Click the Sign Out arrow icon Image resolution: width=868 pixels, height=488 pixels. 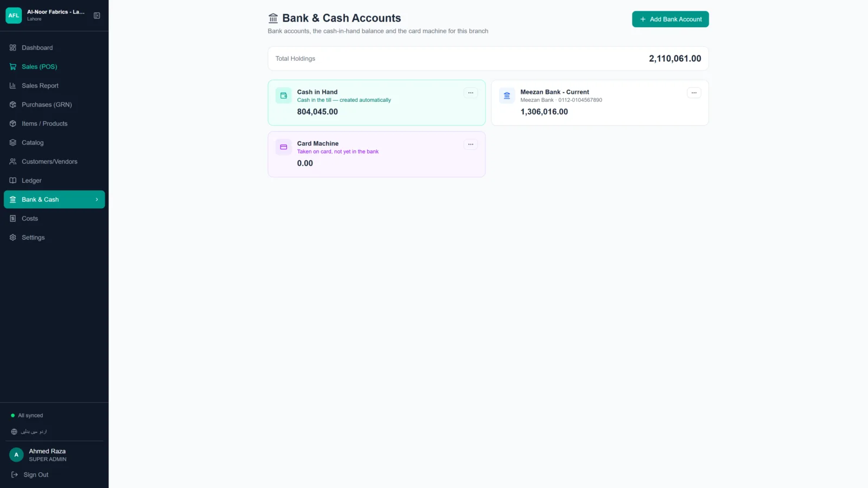click(x=15, y=474)
